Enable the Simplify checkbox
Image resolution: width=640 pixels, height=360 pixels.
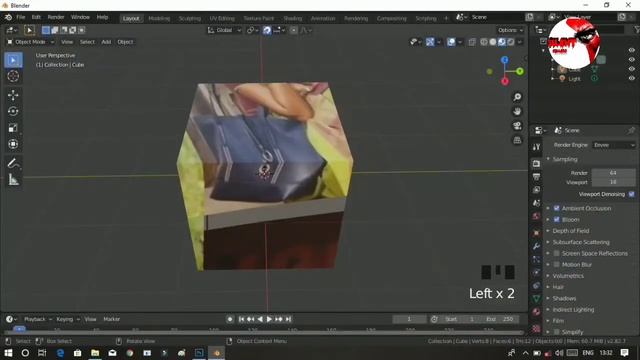(x=557, y=332)
